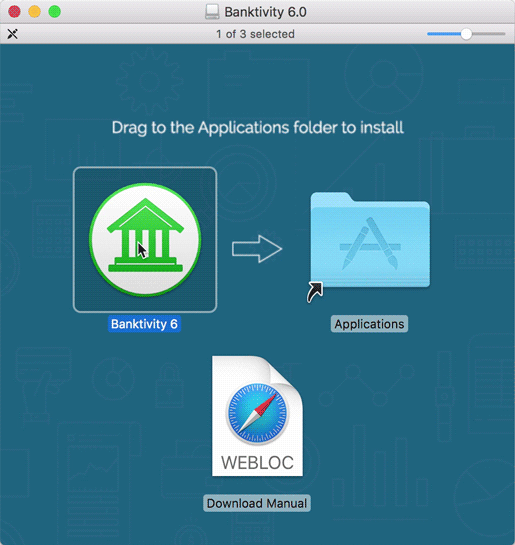Screen dimensions: 515x545
Task: Select the Download Manual WEBLOC file icon
Action: 257,416
